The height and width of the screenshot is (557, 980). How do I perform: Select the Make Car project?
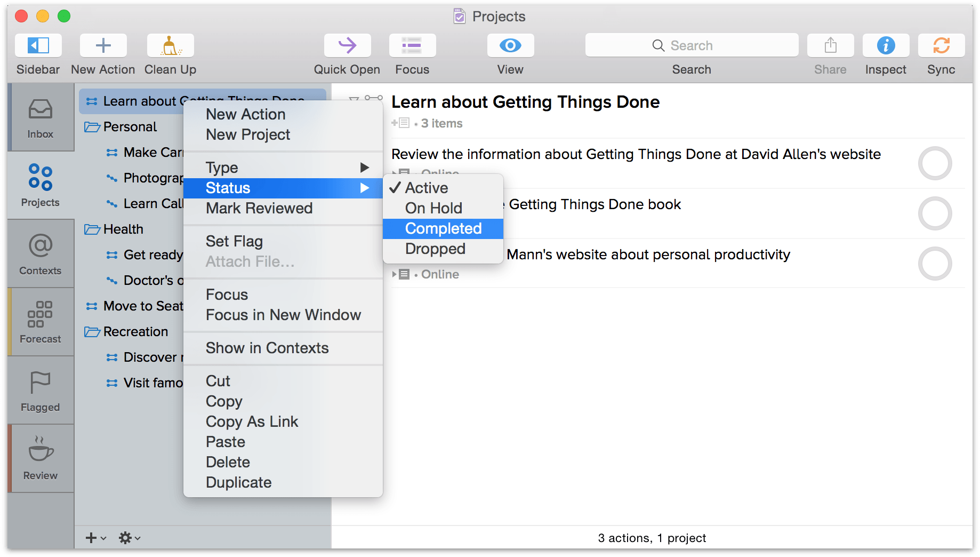pyautogui.click(x=144, y=152)
